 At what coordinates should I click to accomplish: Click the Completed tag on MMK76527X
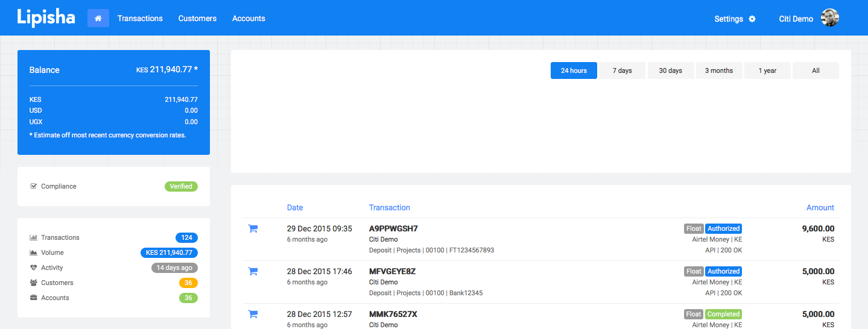(x=723, y=314)
